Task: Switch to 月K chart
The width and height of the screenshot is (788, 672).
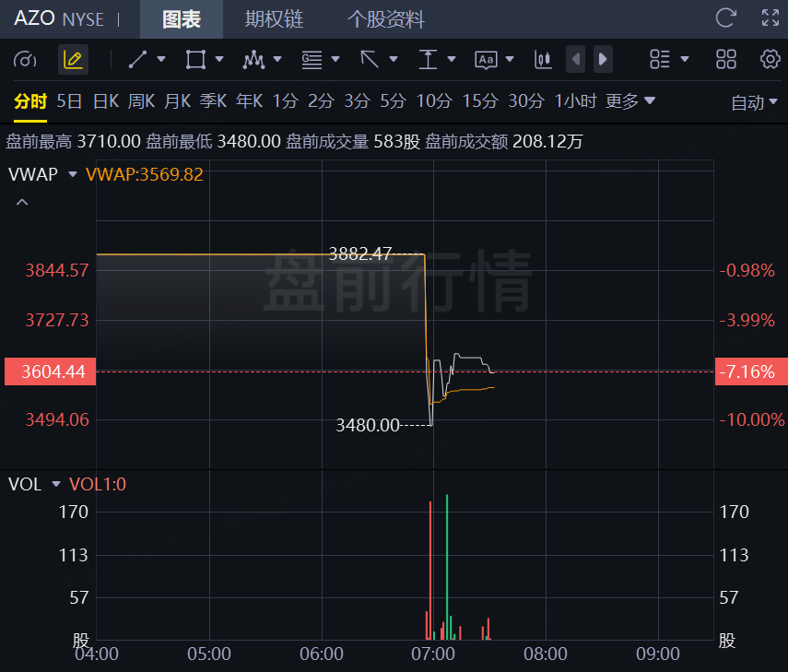Action: tap(177, 101)
